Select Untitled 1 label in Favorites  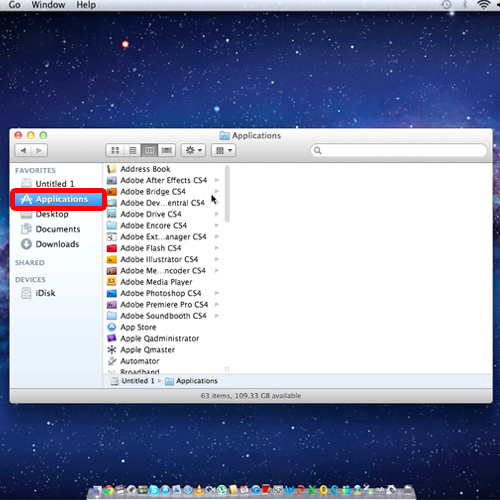[x=55, y=184]
